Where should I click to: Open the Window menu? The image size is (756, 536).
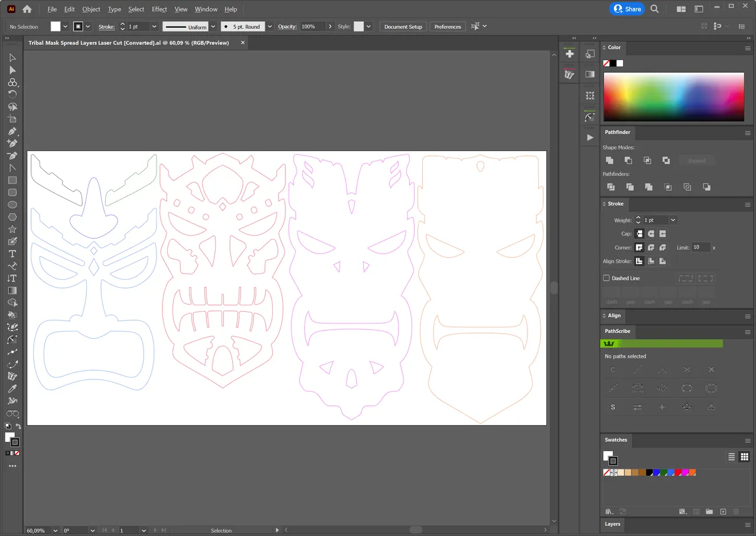[x=206, y=9]
